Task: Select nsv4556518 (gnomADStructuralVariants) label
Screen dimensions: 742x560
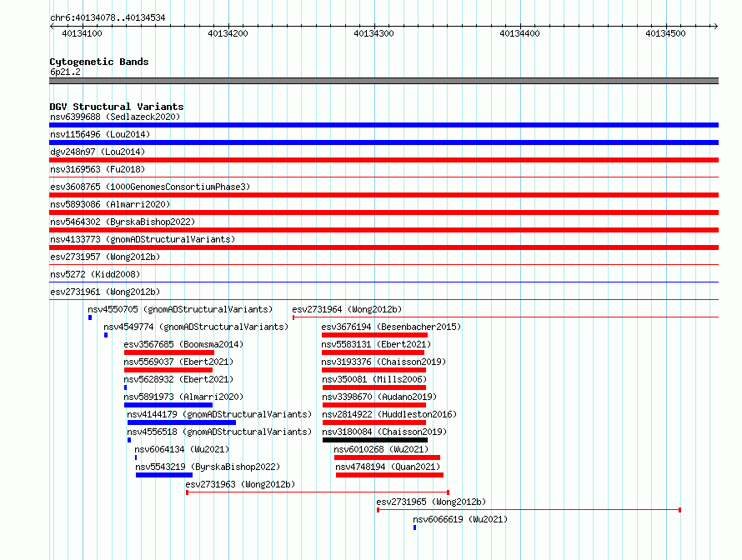Action: click(x=219, y=432)
